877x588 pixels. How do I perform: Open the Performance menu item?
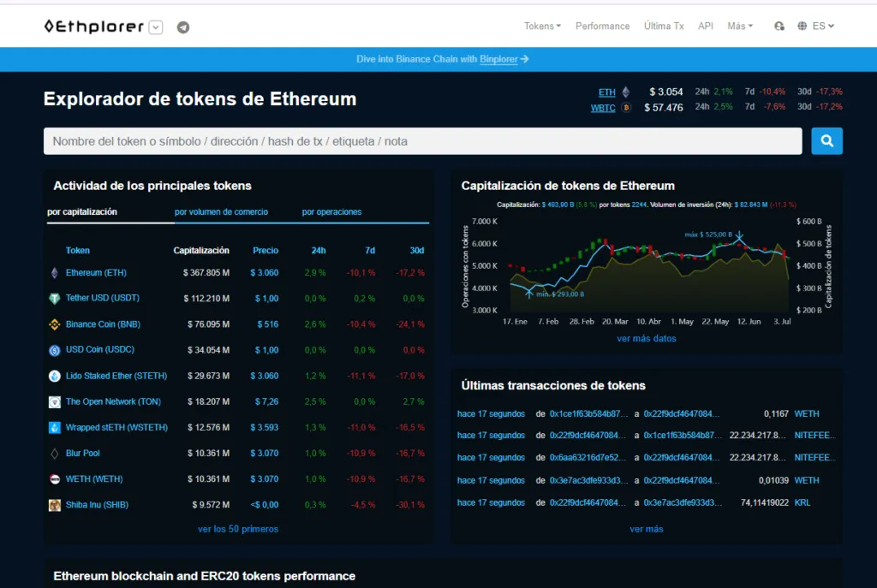click(x=602, y=27)
